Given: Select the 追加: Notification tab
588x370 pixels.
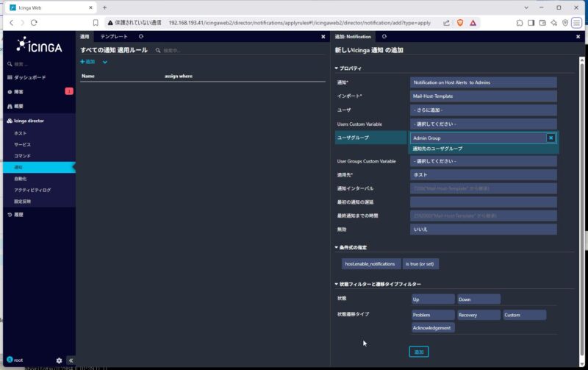Looking at the screenshot, I should pos(353,36).
